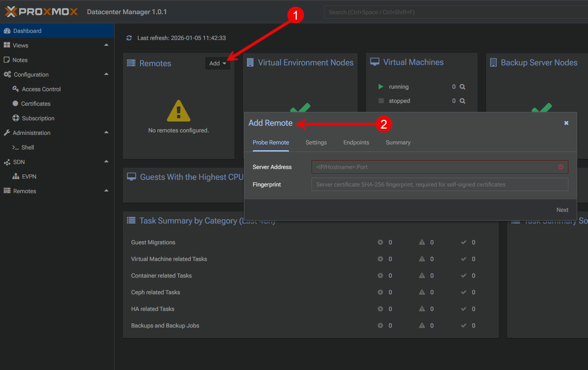This screenshot has width=588, height=370.
Task: Click the magnifier next to stopped VMs
Action: (x=462, y=101)
